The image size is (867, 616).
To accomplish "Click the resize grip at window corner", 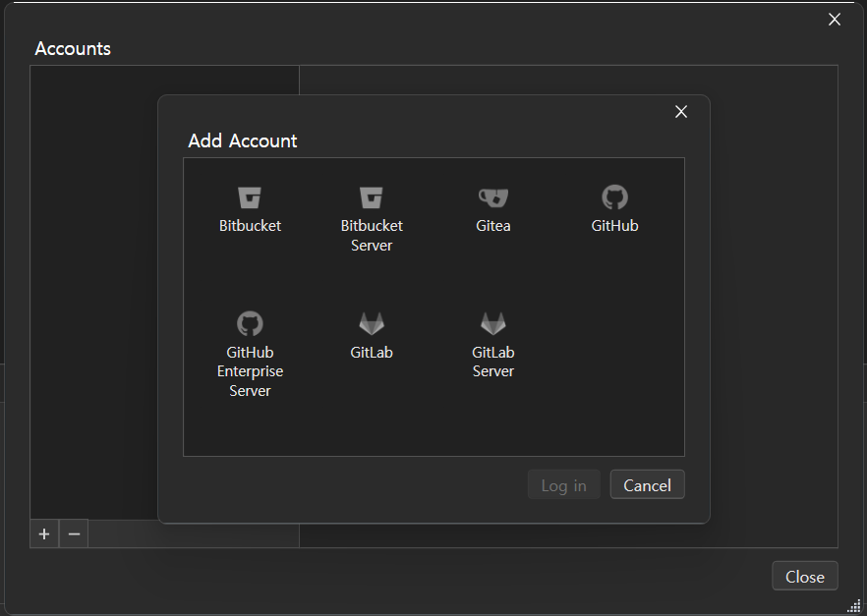I will pyautogui.click(x=854, y=605).
